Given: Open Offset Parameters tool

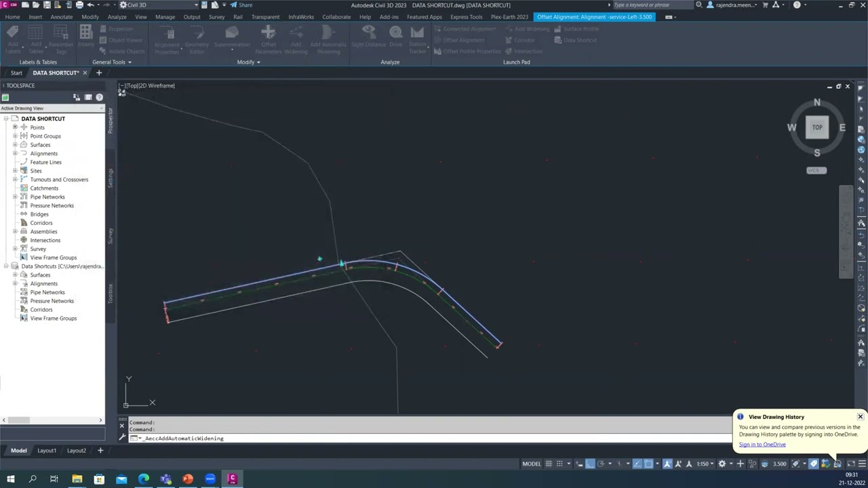Looking at the screenshot, I should pyautogui.click(x=269, y=39).
